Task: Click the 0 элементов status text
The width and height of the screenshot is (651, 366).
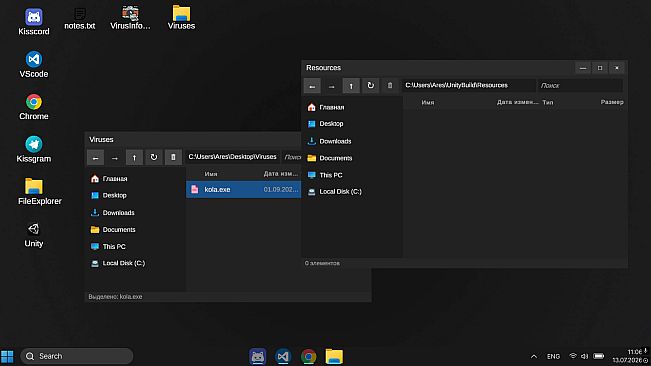Action: click(322, 263)
